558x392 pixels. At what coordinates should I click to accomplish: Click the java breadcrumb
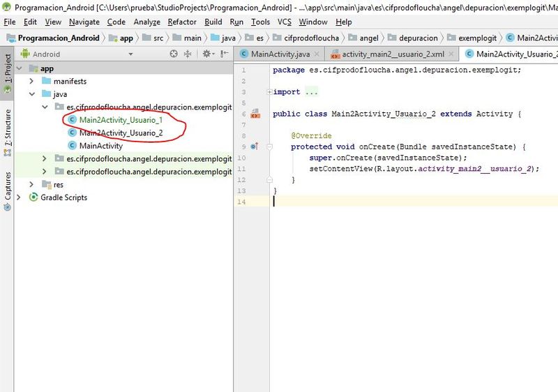pos(223,38)
